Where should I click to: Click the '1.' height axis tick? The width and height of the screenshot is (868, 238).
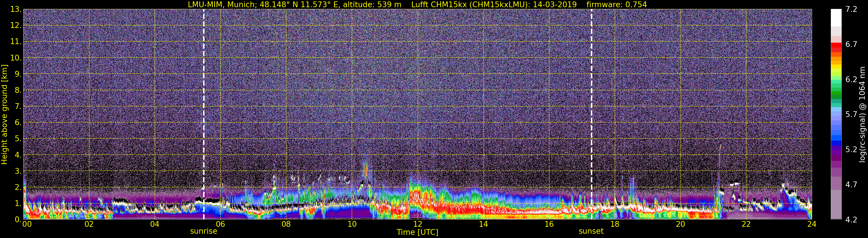[x=18, y=203]
